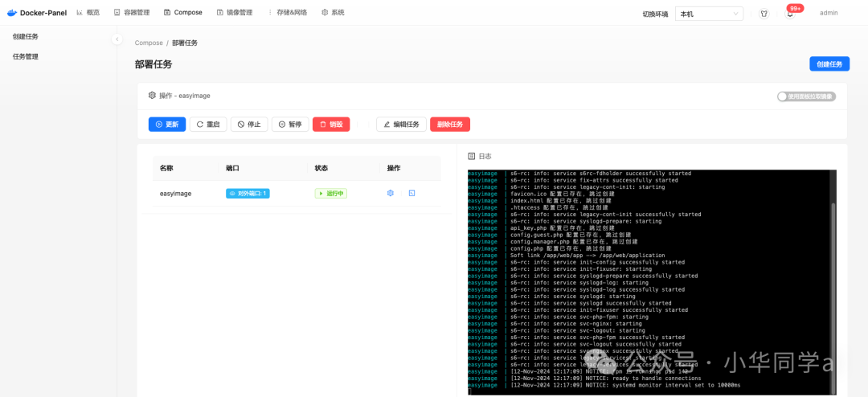Open the 系统 menu
This screenshot has width=868, height=397.
333,12
